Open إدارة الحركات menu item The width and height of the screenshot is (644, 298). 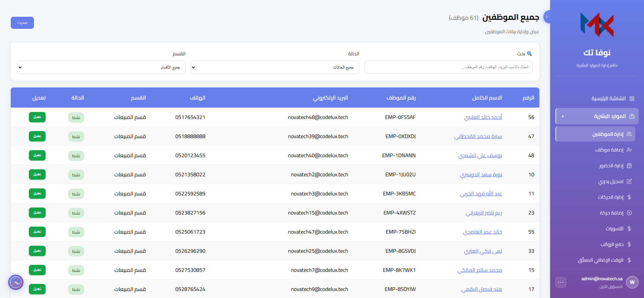tap(595, 197)
